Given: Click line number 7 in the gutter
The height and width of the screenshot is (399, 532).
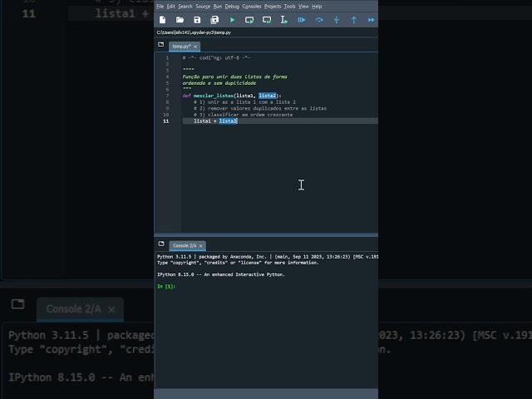Looking at the screenshot, I should [167, 96].
